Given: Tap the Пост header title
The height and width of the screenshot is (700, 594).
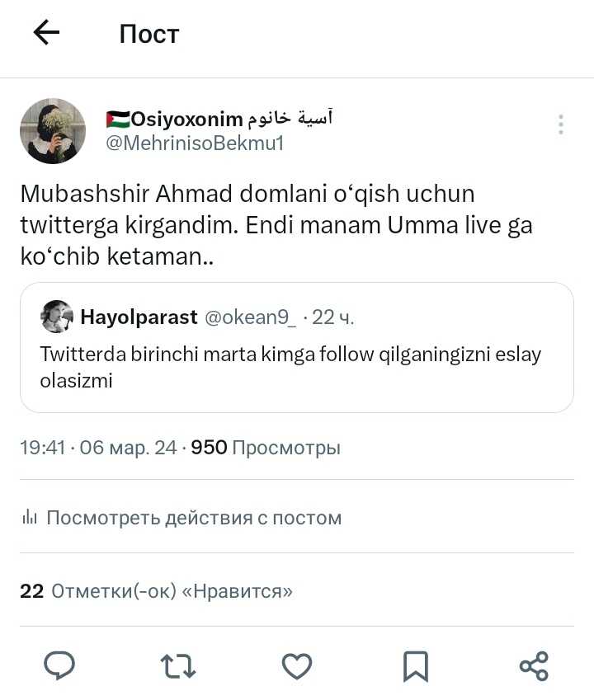Looking at the screenshot, I should (x=148, y=34).
